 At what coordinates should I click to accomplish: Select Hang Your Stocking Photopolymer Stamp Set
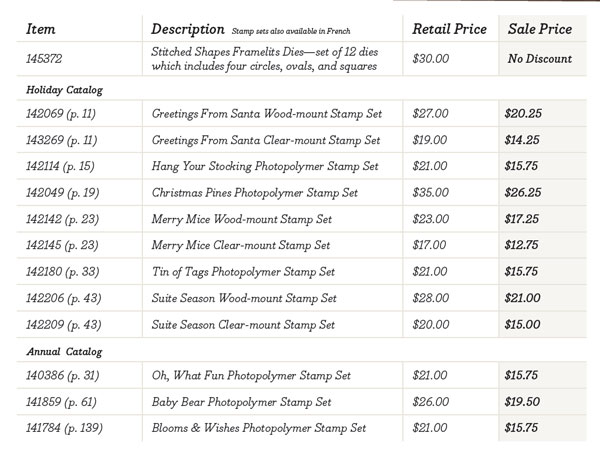pos(265,166)
